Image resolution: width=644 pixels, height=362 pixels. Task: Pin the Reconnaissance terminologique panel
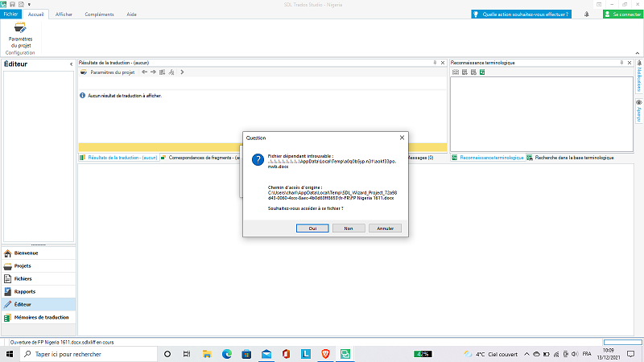pos(621,63)
